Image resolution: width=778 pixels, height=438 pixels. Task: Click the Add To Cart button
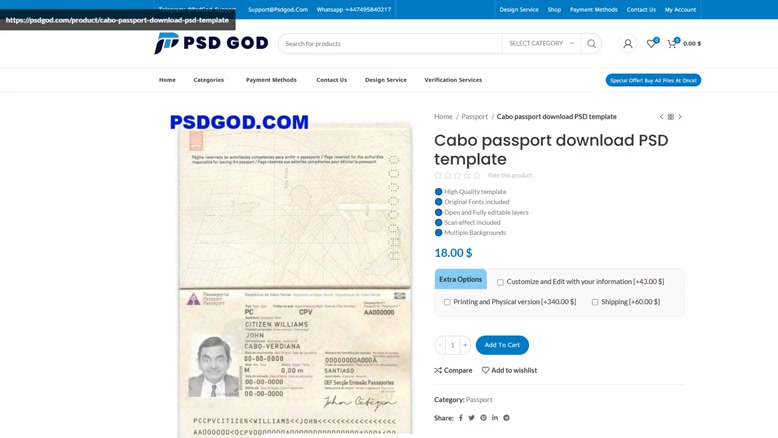(x=502, y=345)
